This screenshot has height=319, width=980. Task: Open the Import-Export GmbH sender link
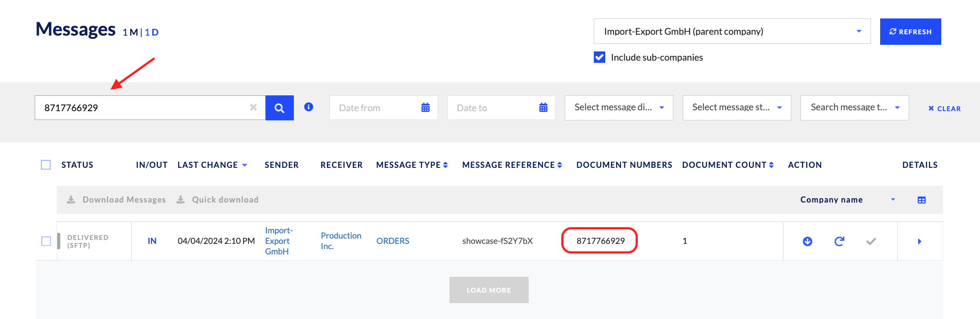point(279,241)
